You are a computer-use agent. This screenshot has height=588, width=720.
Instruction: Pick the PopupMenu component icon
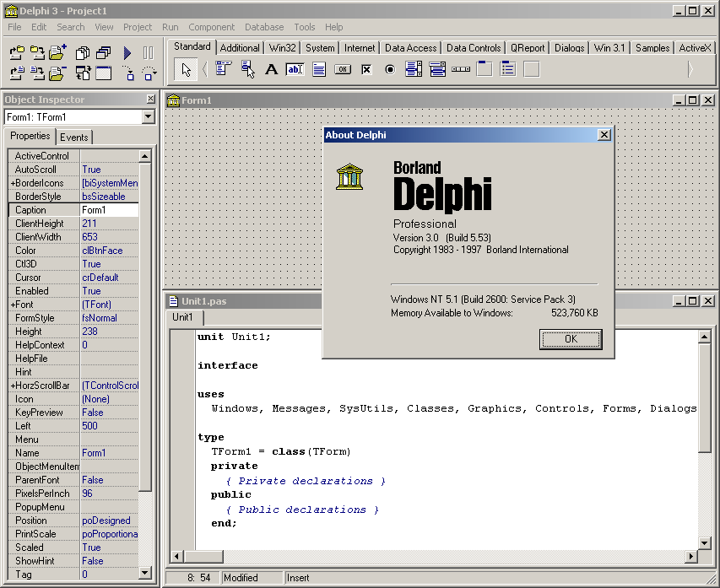click(247, 69)
